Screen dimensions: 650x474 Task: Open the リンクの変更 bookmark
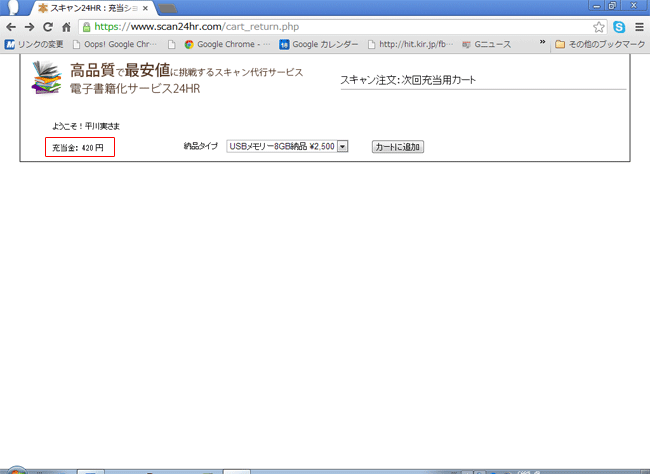[34, 44]
